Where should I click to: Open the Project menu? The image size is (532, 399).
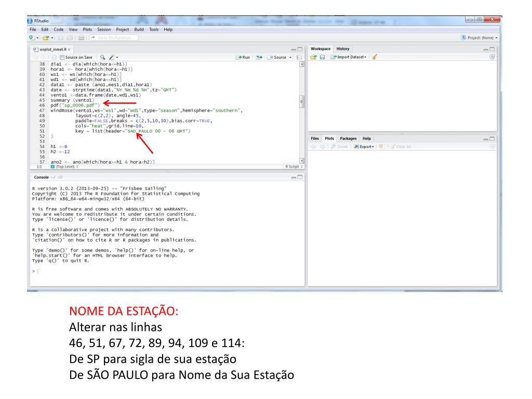click(x=123, y=30)
